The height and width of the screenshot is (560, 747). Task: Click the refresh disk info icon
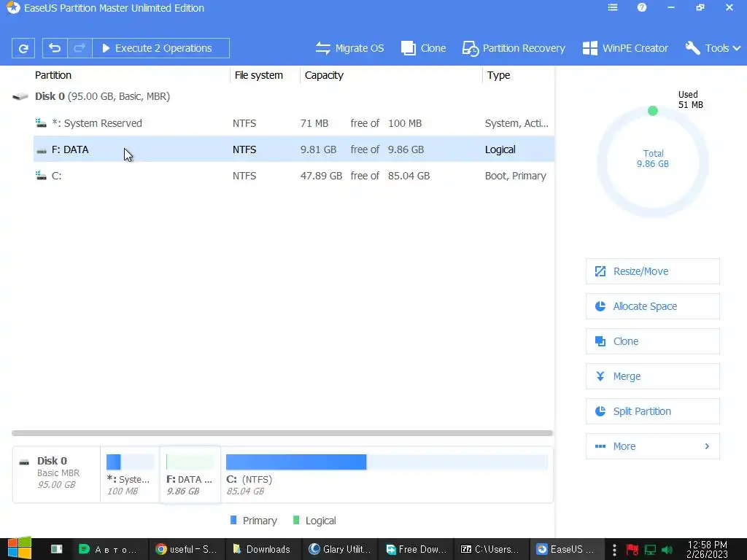point(23,48)
